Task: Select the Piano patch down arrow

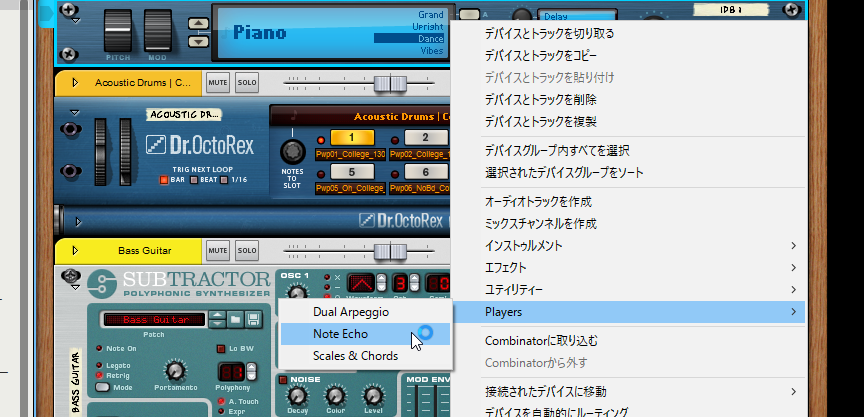Action: click(199, 41)
